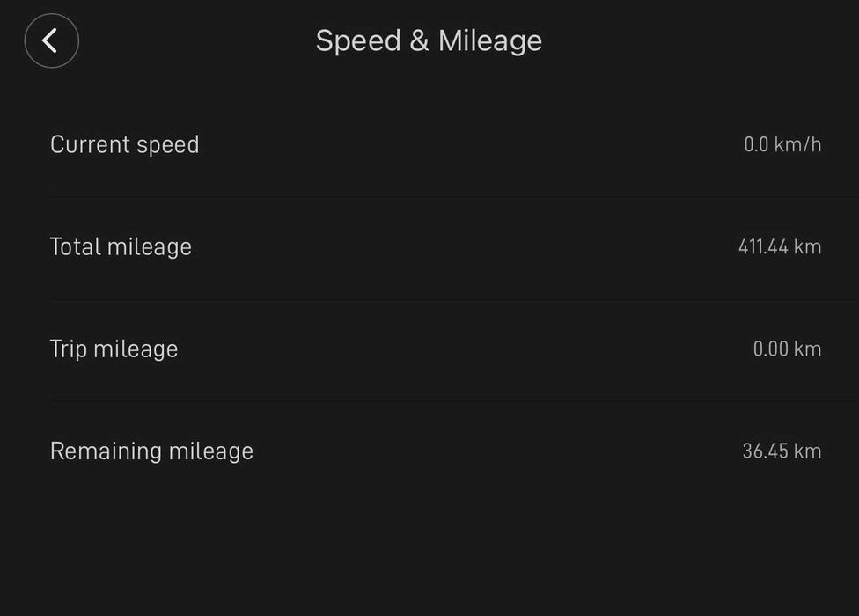Go back using the arrow icon
This screenshot has width=859, height=616.
click(51, 40)
